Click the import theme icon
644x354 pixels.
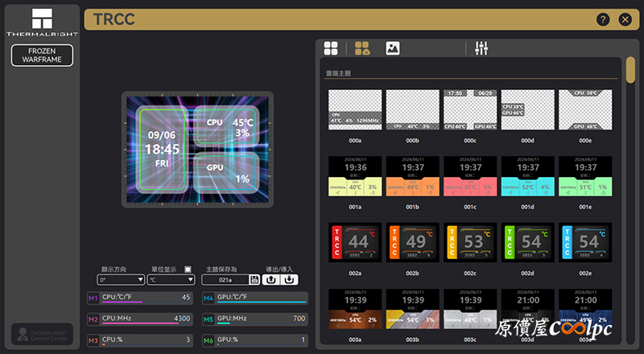coord(289,280)
